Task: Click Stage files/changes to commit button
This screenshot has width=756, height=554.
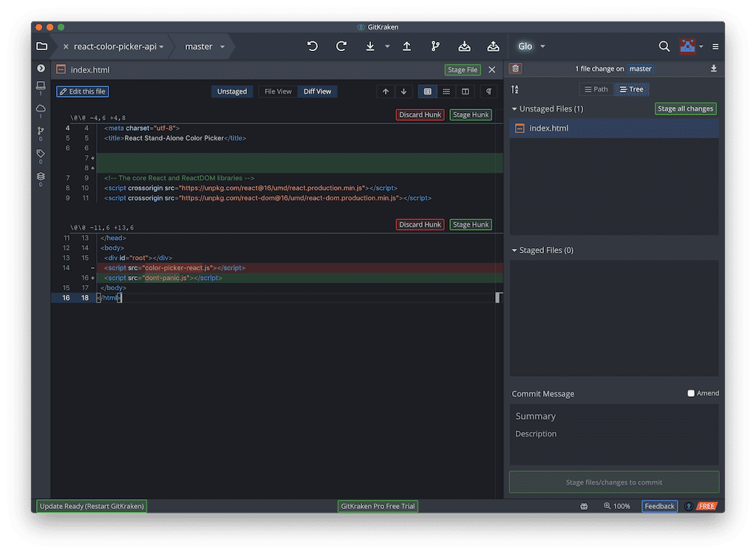Action: [x=614, y=482]
